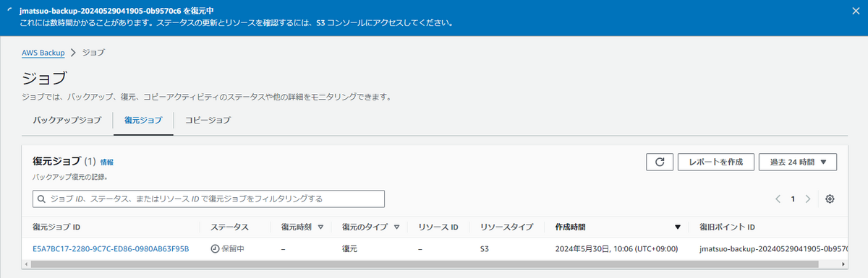This screenshot has width=868, height=278.
Task: Open the 過去 24 時間 dropdown
Action: 798,162
